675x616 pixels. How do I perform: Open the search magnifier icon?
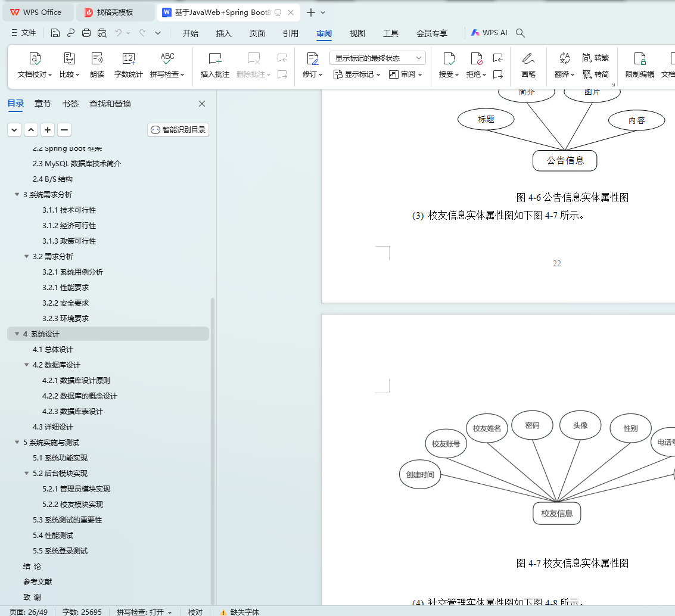click(520, 33)
